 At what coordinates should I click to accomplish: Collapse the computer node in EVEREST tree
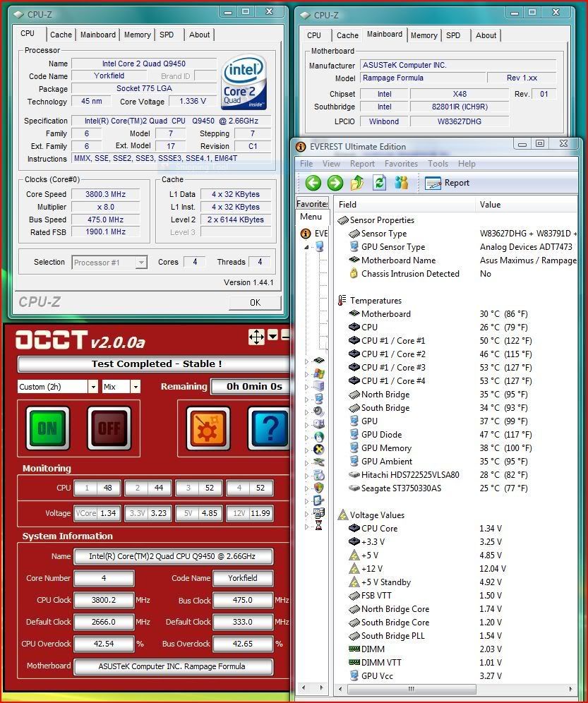point(307,247)
